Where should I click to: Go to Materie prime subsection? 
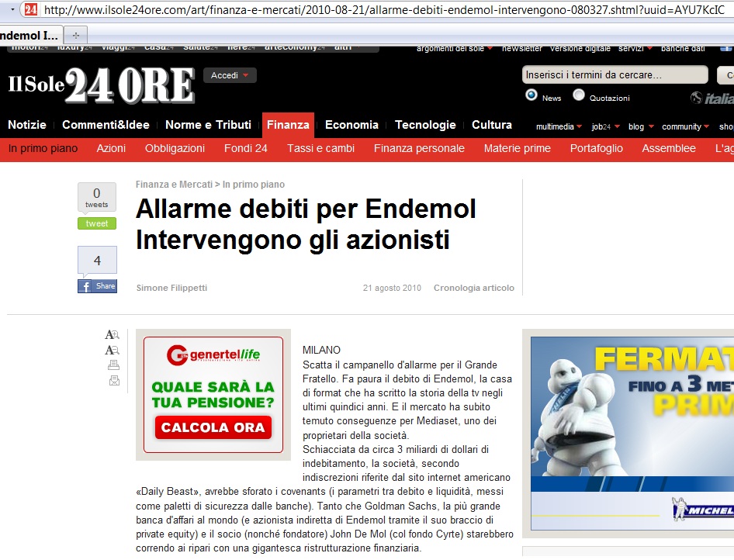(518, 148)
